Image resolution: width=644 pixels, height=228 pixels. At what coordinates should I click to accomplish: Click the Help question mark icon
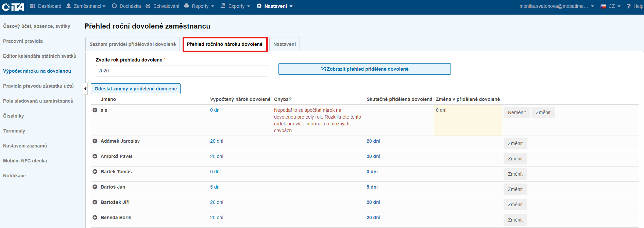pos(629,6)
